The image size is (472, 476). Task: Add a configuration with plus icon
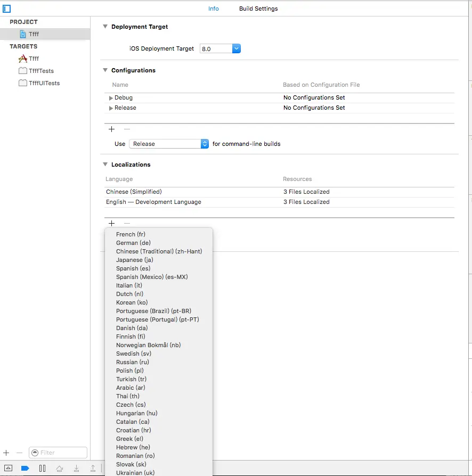[112, 129]
